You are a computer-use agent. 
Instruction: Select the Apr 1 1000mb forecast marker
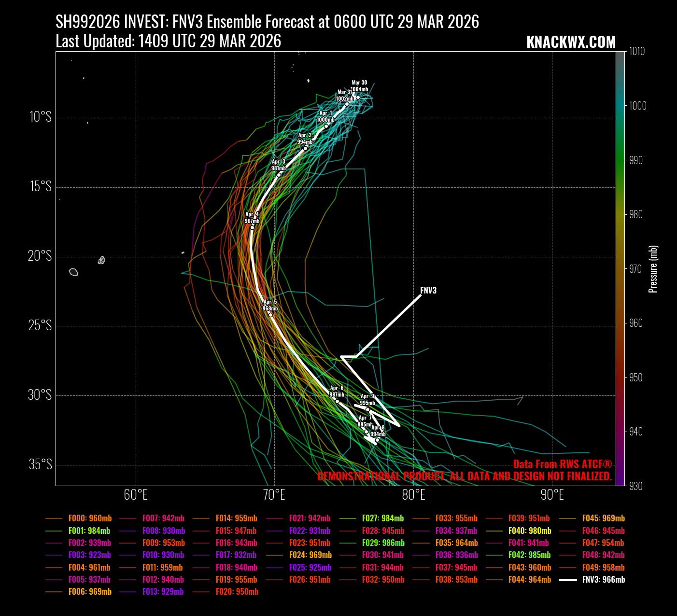[x=326, y=126]
